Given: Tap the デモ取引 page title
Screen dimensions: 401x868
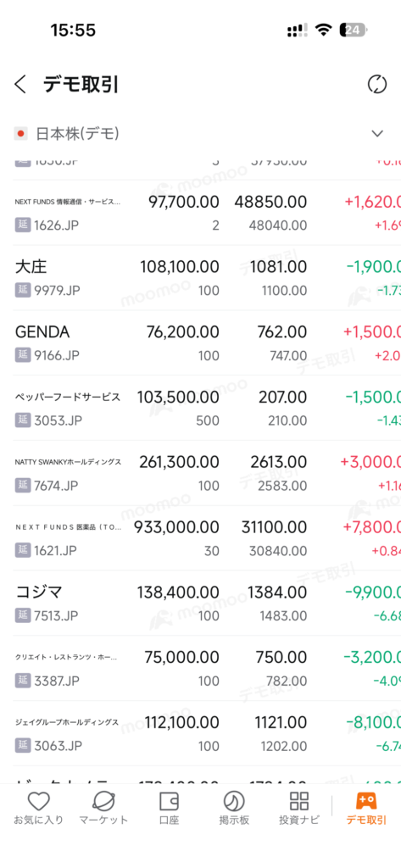Looking at the screenshot, I should pos(81,85).
